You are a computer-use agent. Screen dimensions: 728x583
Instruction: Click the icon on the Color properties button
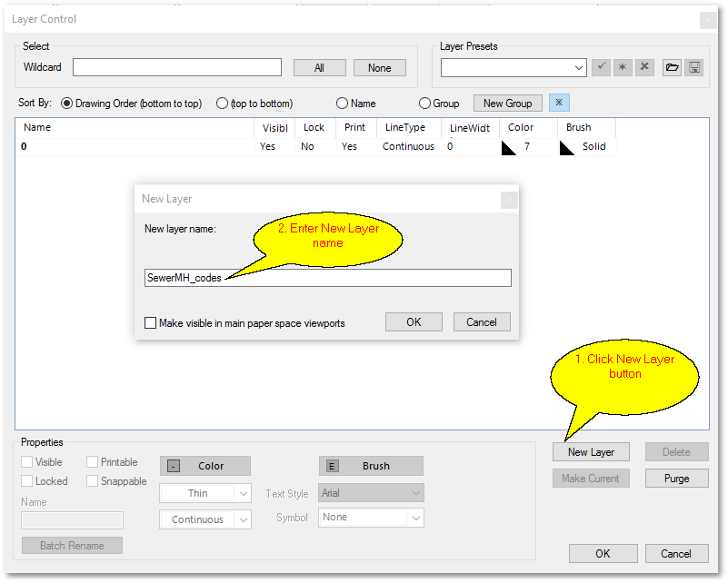pos(174,466)
